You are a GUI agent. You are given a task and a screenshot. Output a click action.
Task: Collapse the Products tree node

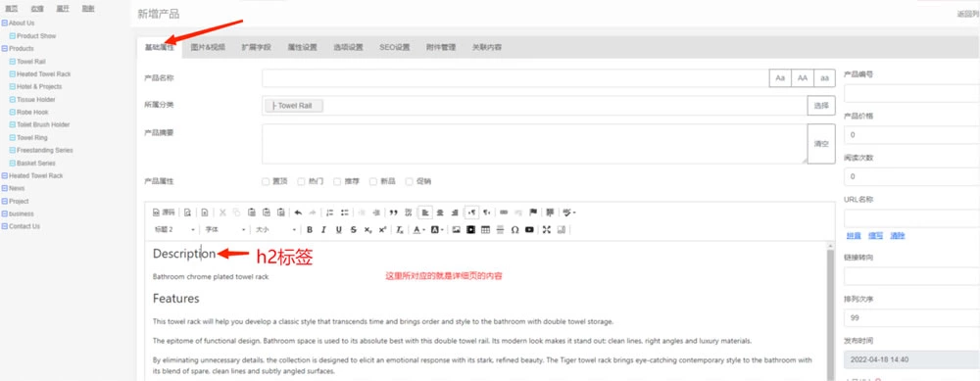pyautogui.click(x=4, y=49)
